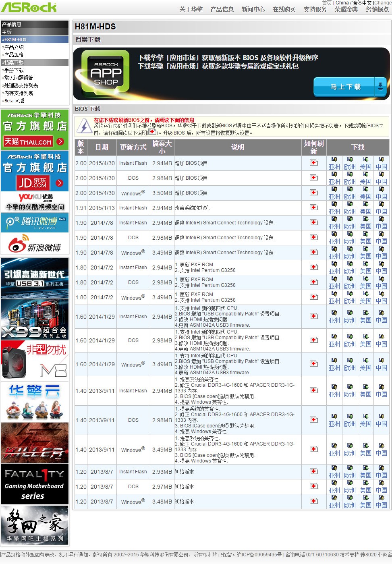Click the 主板 sidebar heading
This screenshot has width=392, height=564.
click(x=7, y=32)
